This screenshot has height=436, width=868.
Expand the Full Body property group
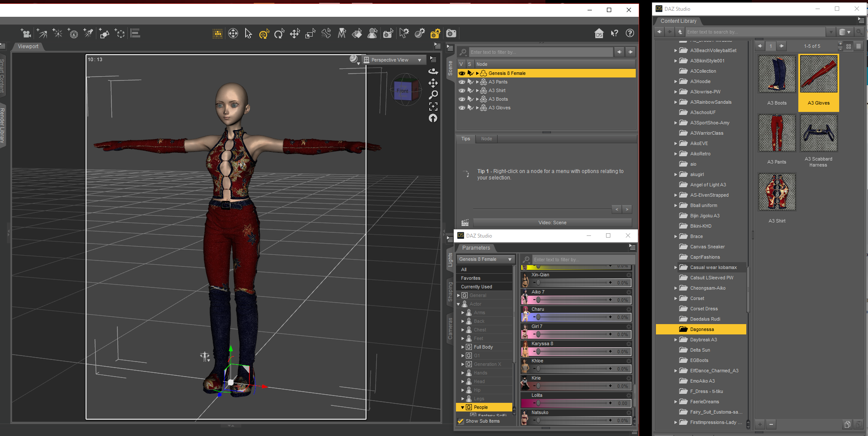click(x=462, y=347)
